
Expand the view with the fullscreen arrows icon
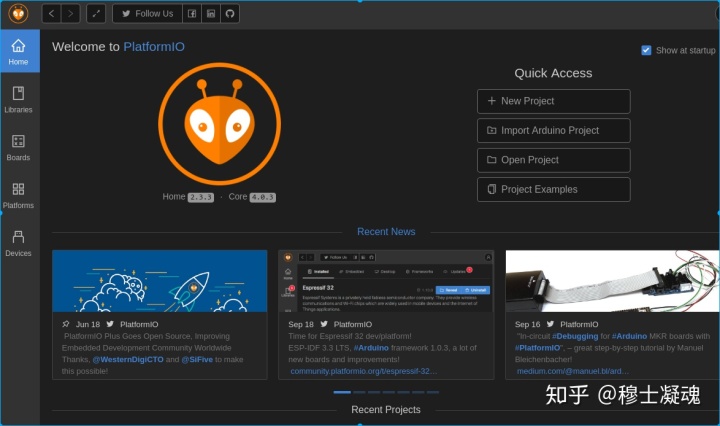coord(96,13)
